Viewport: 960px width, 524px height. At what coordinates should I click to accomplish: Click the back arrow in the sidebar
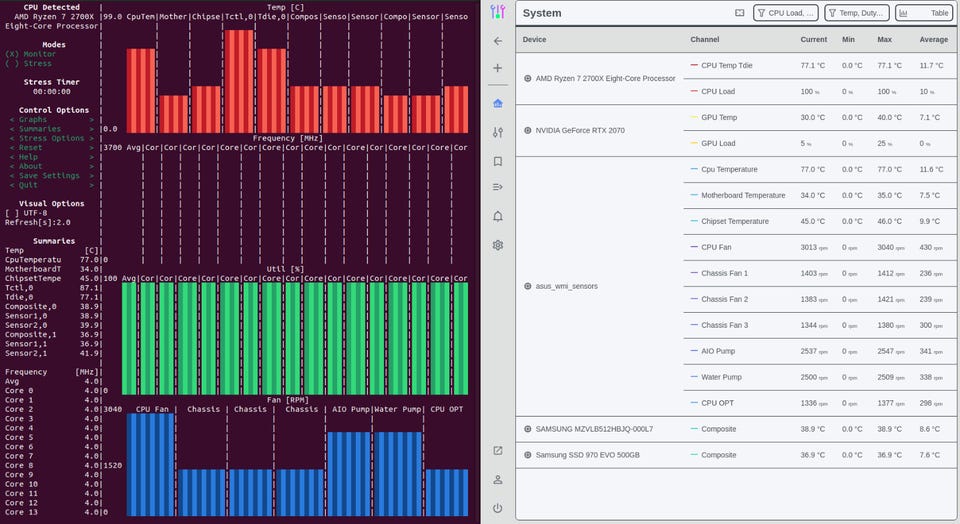(x=498, y=41)
